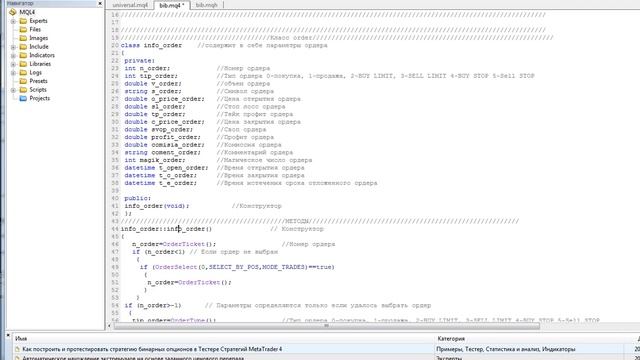Click the 'double profit_order;' declaration
The height and width of the screenshot is (360, 640).
click(162, 137)
